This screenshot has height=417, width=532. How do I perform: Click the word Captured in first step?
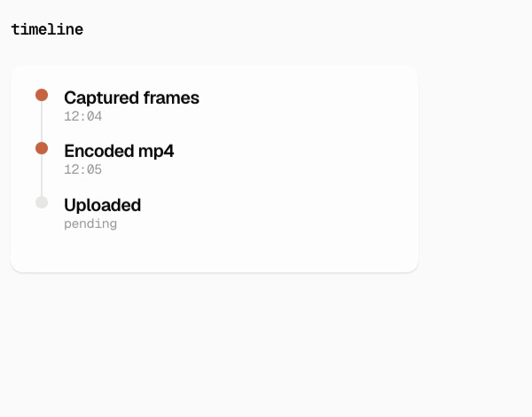pyautogui.click(x=101, y=98)
